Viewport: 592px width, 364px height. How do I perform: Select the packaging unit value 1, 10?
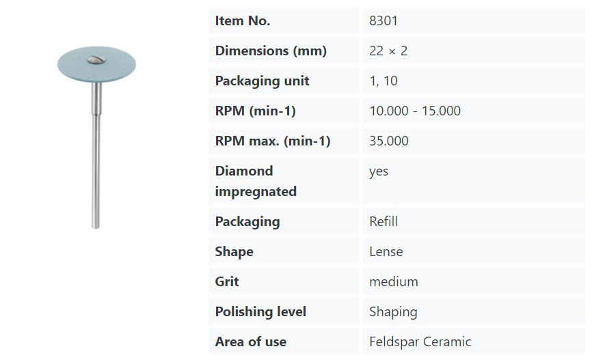pyautogui.click(x=384, y=81)
